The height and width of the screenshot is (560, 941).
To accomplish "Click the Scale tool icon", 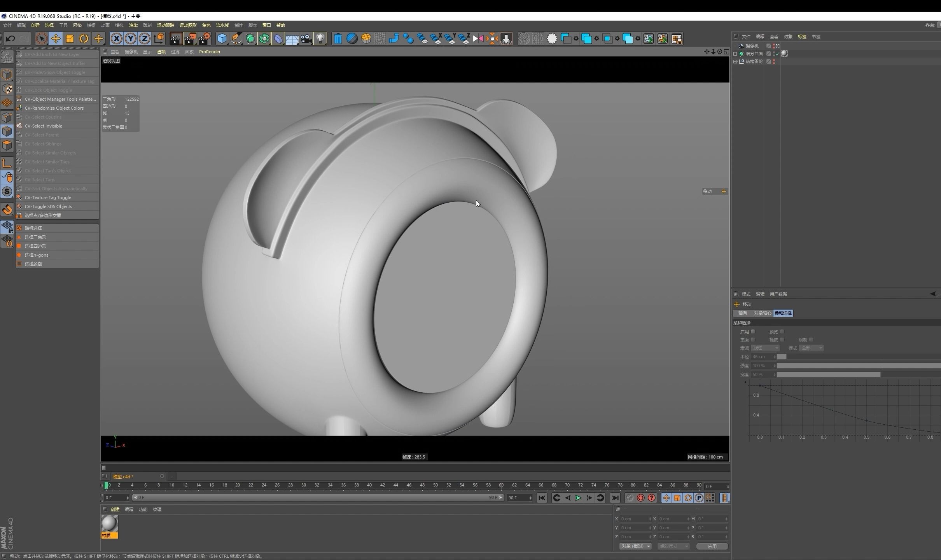I will tap(70, 38).
